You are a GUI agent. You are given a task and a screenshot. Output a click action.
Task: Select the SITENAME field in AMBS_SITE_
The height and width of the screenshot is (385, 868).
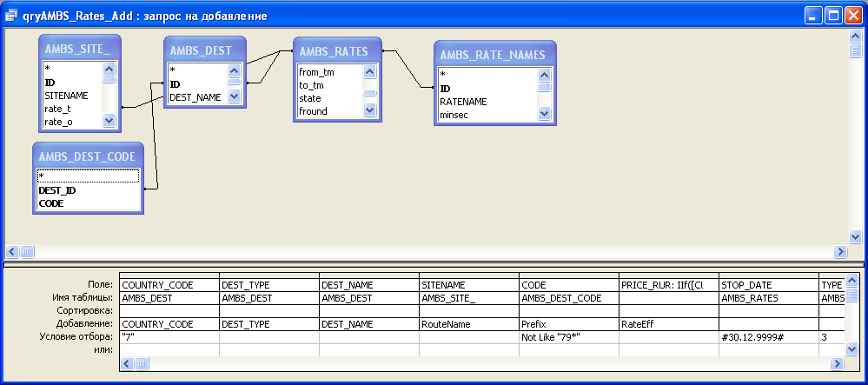[x=66, y=96]
